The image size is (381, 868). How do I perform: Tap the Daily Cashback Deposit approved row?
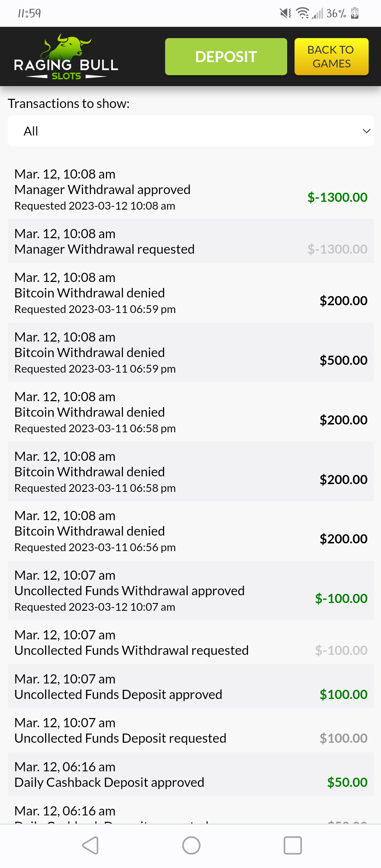tap(190, 774)
